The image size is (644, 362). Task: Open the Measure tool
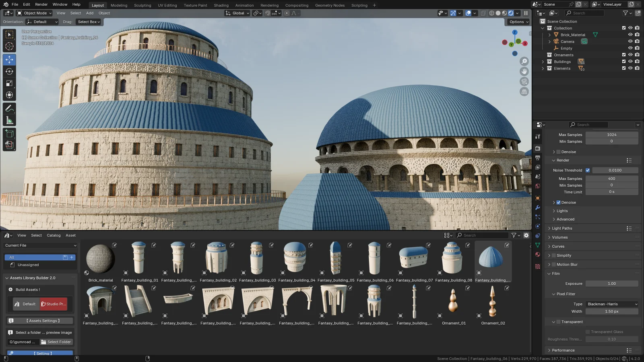point(9,119)
